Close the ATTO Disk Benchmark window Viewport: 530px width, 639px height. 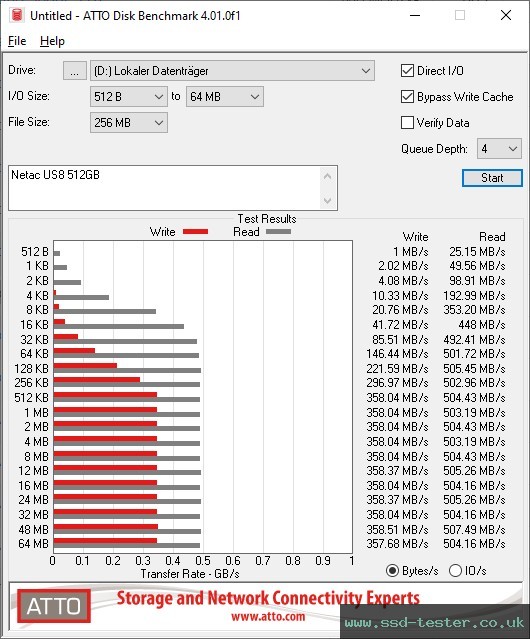506,15
